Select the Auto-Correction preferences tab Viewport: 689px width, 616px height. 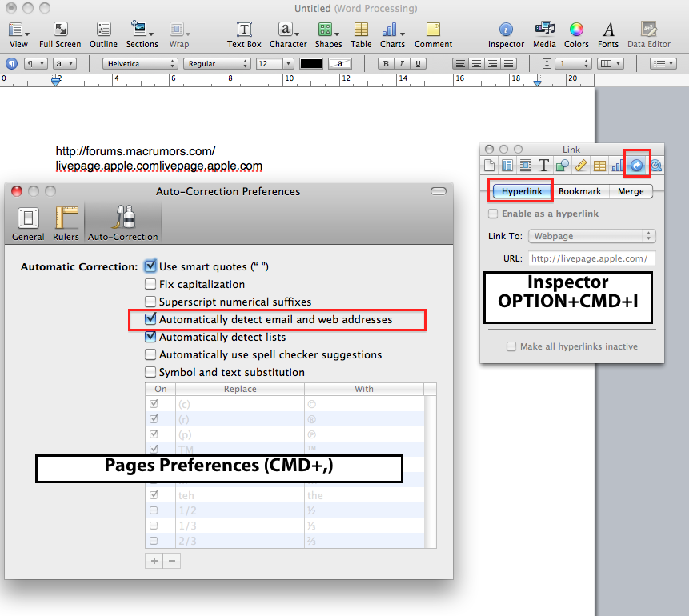[x=123, y=224]
